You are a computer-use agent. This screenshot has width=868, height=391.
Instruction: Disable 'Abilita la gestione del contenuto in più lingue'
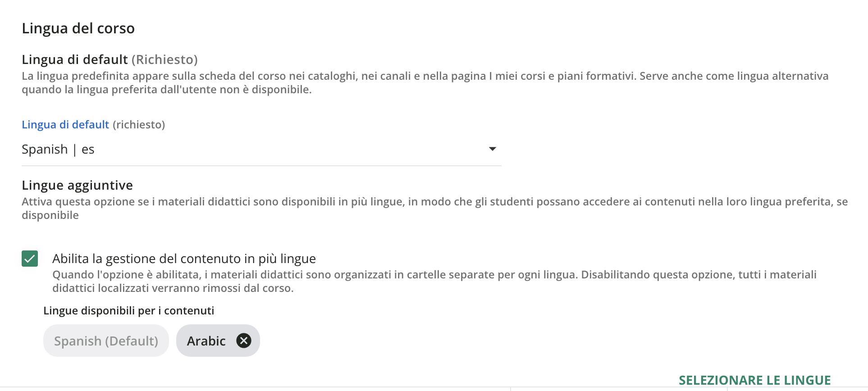pyautogui.click(x=29, y=259)
